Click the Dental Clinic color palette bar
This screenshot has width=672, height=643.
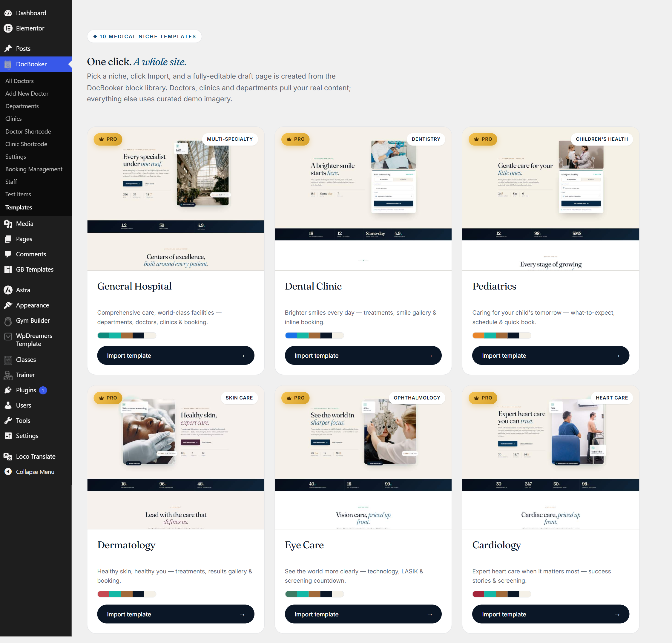(x=314, y=336)
